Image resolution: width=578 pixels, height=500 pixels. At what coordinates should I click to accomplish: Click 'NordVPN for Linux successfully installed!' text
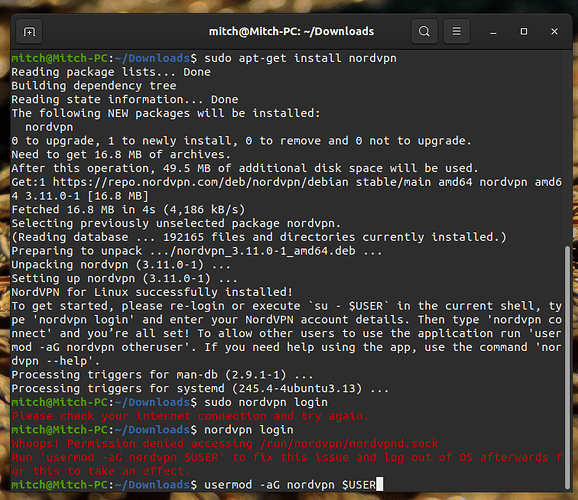(x=152, y=292)
